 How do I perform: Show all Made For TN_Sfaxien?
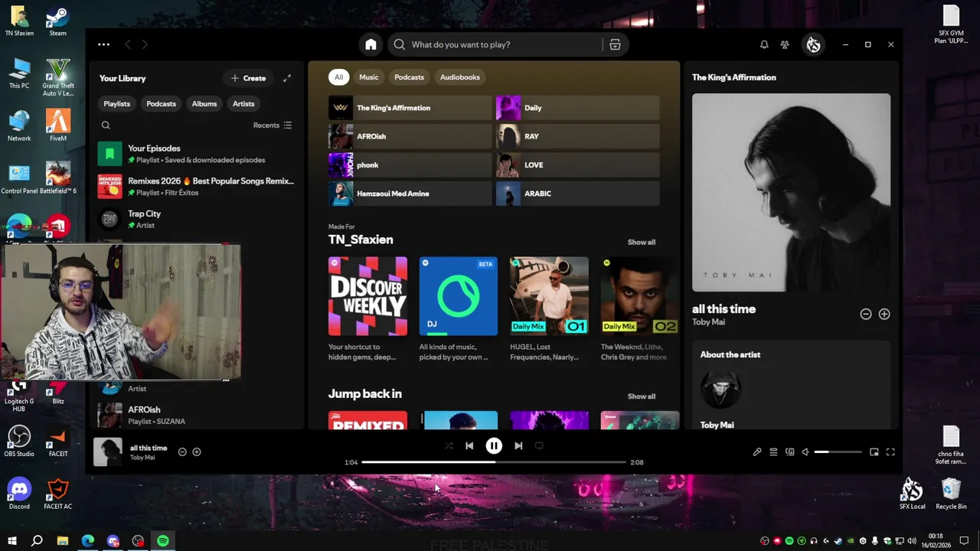[x=642, y=243]
